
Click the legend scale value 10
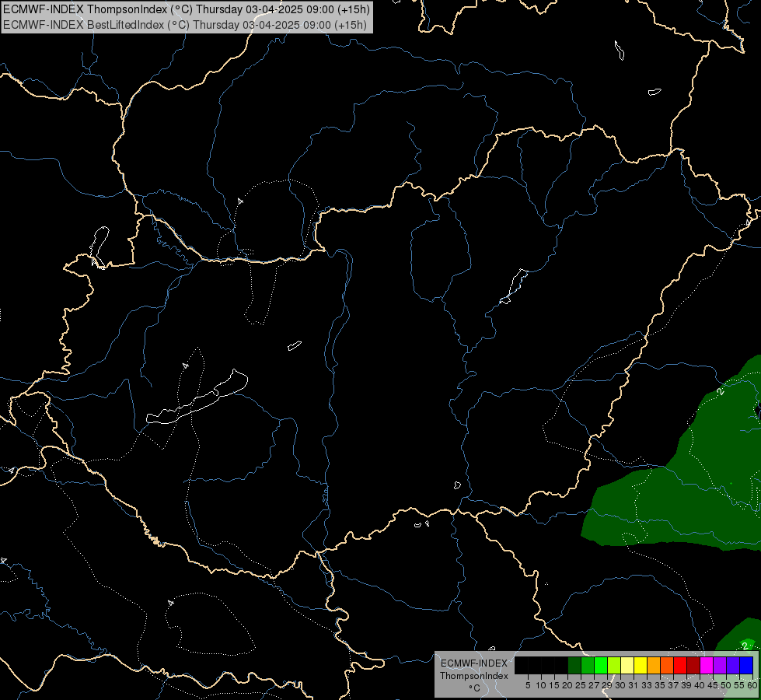coord(541,685)
